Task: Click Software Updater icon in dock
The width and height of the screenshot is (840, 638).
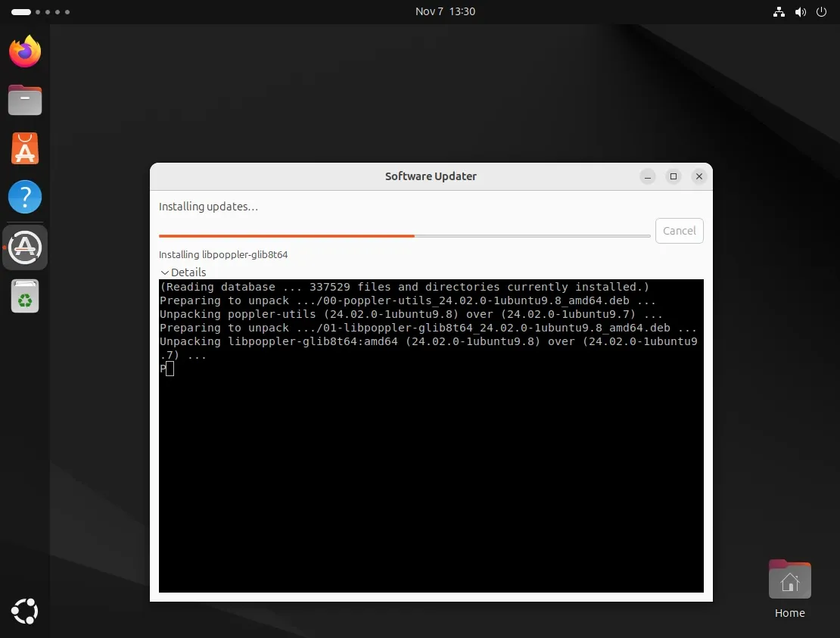Action: [x=25, y=247]
